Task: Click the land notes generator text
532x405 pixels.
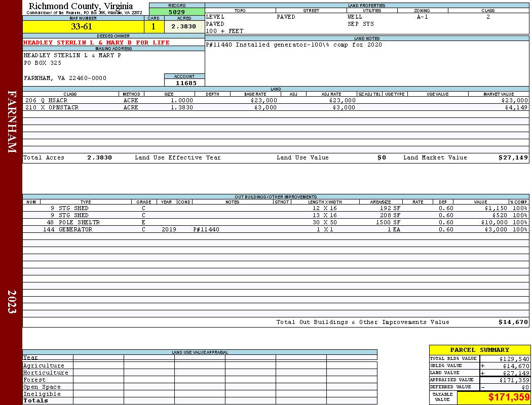Action: click(x=294, y=45)
